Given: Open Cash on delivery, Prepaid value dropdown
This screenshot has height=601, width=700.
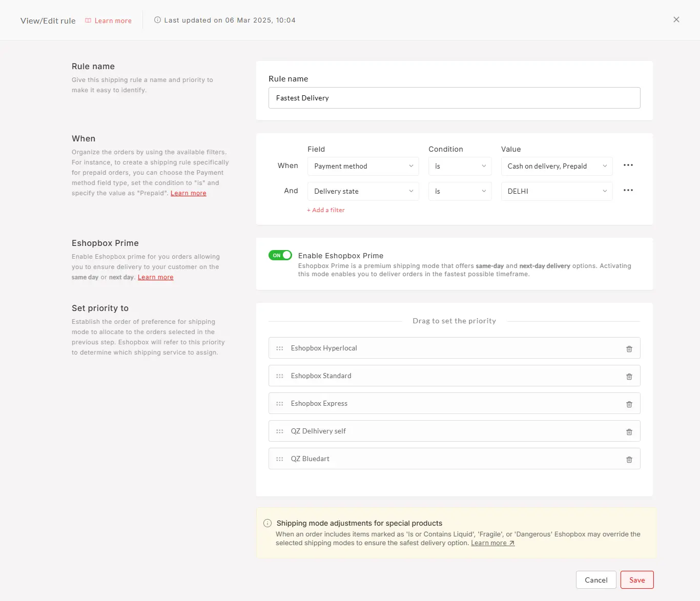Looking at the screenshot, I should pos(557,166).
